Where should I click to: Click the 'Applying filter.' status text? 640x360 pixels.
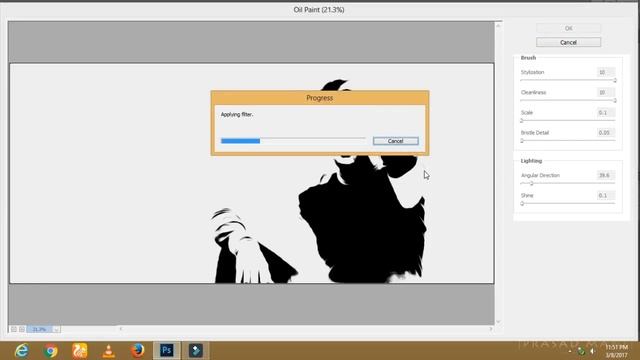click(x=237, y=114)
